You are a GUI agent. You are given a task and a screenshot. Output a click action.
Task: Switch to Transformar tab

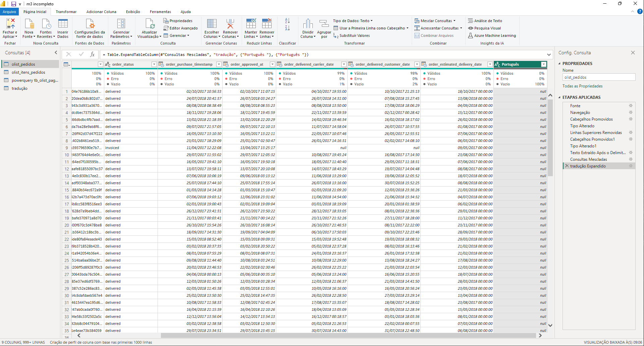pos(66,12)
